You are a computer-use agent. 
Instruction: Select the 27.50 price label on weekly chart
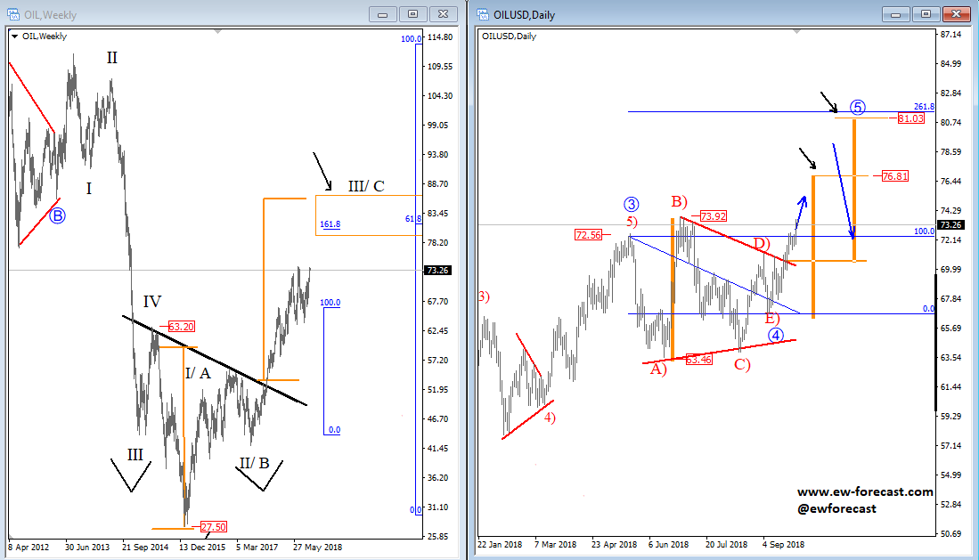point(216,527)
